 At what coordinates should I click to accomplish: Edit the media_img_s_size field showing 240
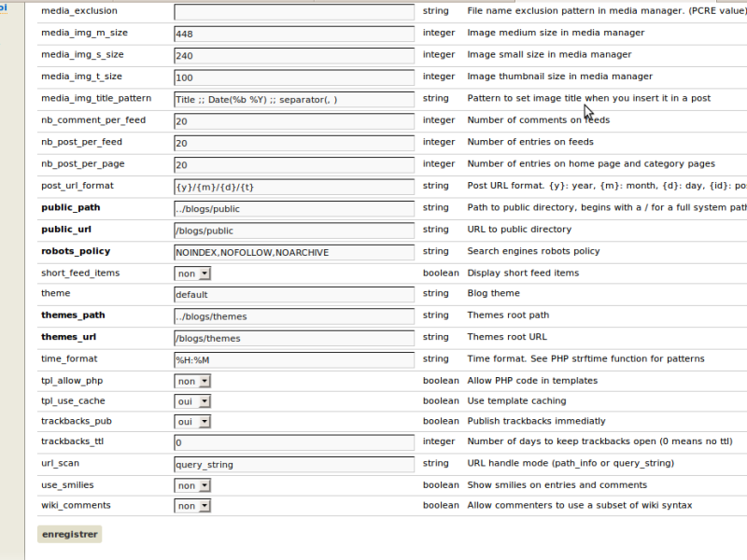click(x=294, y=56)
